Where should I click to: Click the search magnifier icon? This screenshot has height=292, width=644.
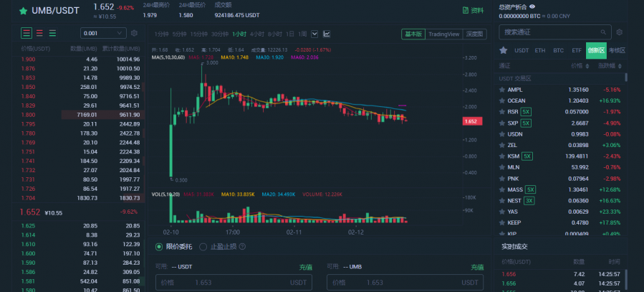pos(603,32)
